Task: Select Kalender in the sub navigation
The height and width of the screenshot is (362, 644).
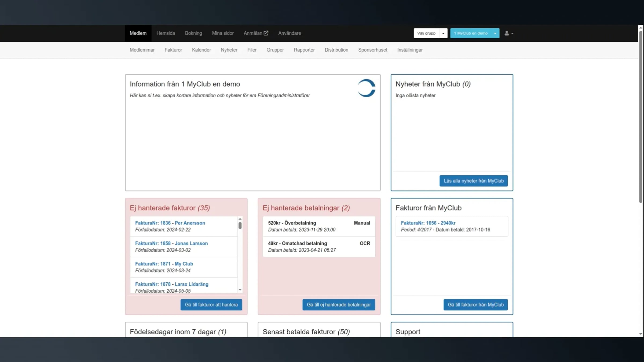Action: tap(202, 50)
